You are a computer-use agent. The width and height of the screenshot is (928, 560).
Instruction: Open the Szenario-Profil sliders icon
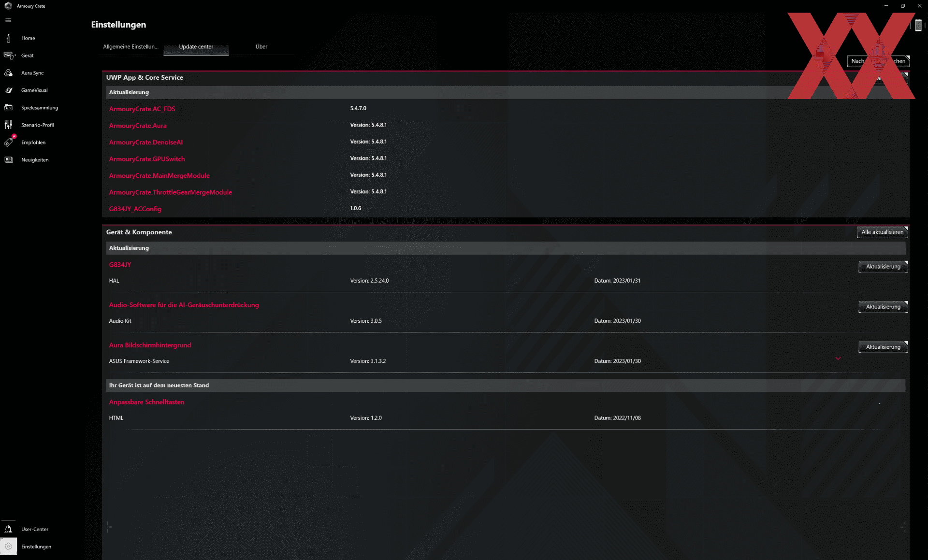coord(8,125)
